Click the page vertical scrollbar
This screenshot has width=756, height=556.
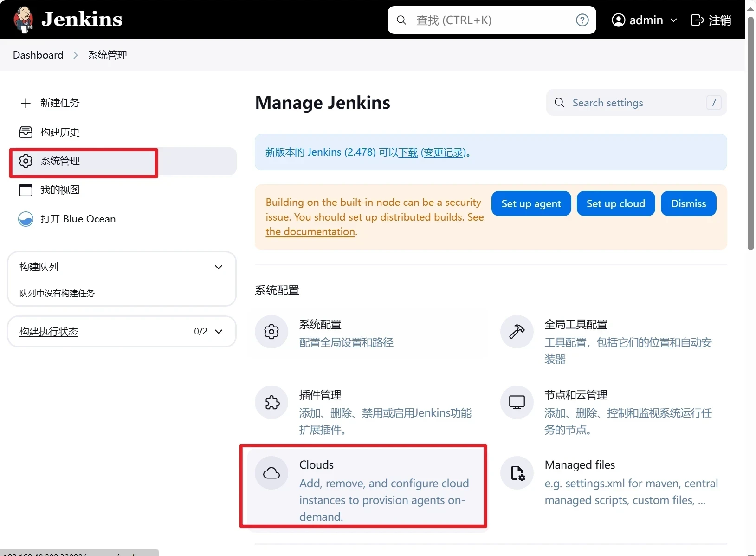click(750, 135)
